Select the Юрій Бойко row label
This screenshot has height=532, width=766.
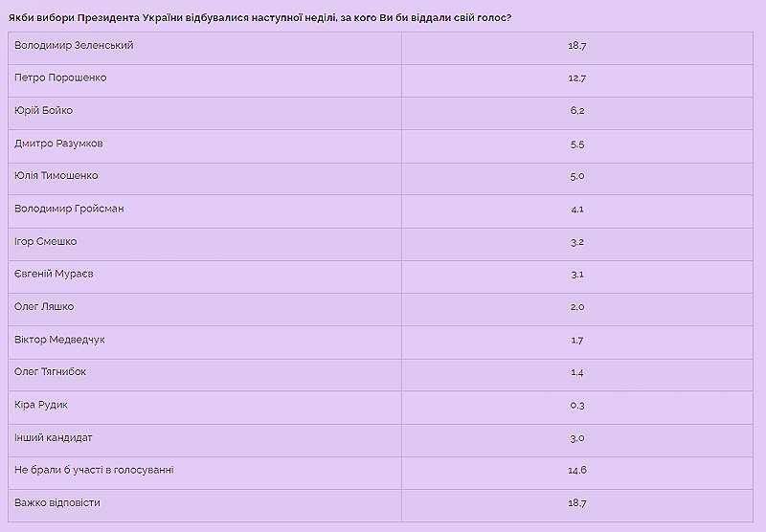(44, 111)
